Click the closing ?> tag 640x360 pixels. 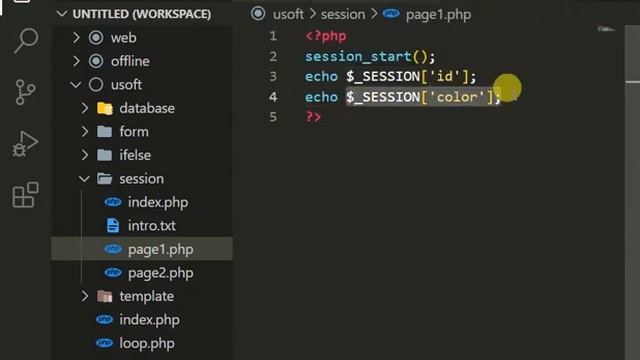tap(313, 118)
